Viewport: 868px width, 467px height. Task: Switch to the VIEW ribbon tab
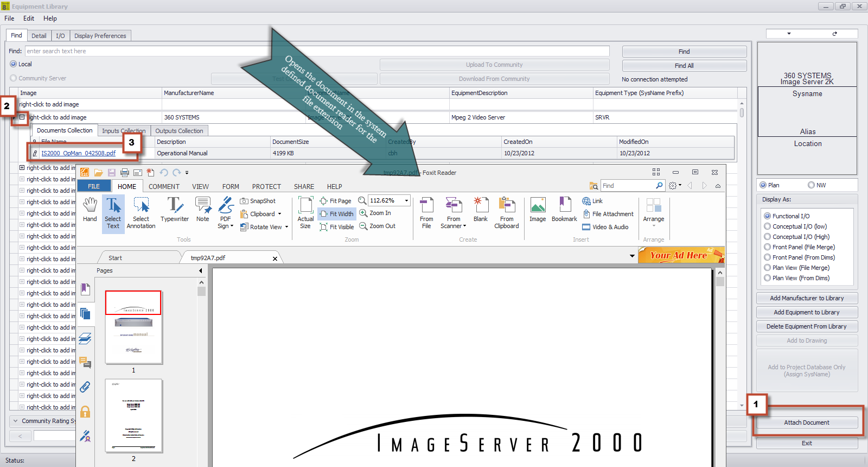(200, 186)
